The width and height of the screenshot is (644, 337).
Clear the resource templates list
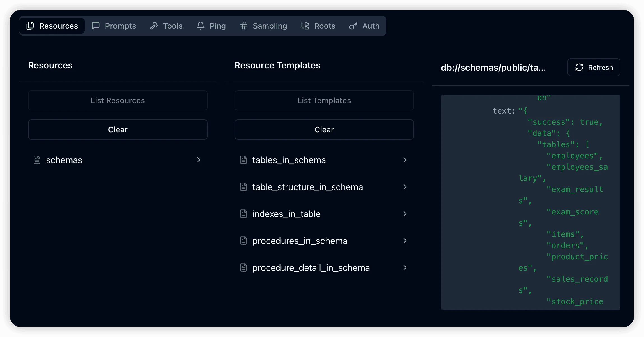pos(324,130)
